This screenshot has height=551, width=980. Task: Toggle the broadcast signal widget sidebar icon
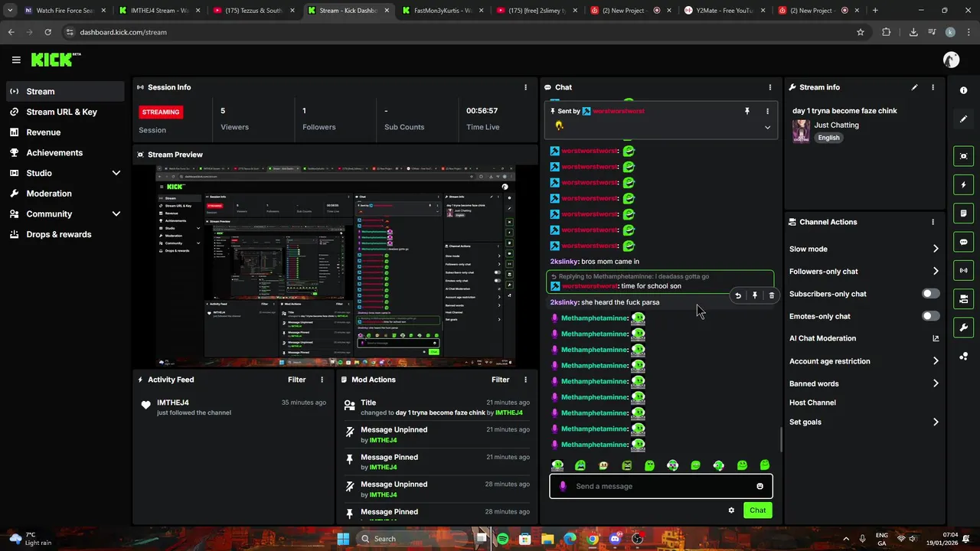point(963,270)
